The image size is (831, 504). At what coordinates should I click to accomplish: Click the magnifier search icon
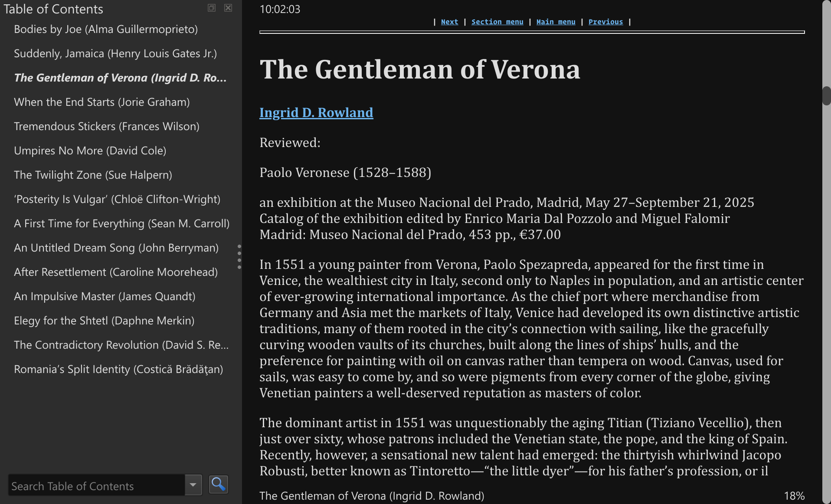218,484
